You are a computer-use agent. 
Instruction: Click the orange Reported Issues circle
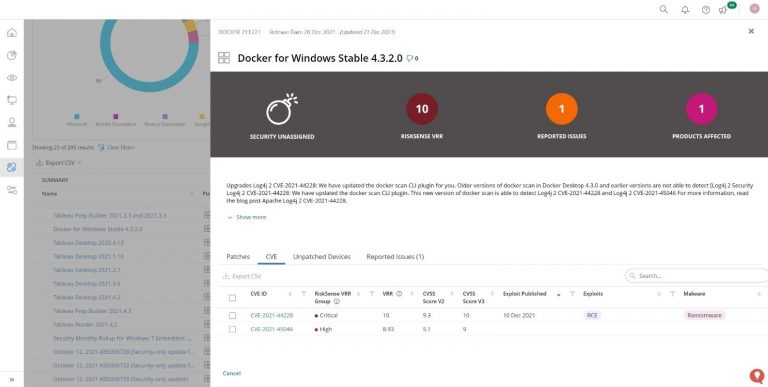coord(561,109)
